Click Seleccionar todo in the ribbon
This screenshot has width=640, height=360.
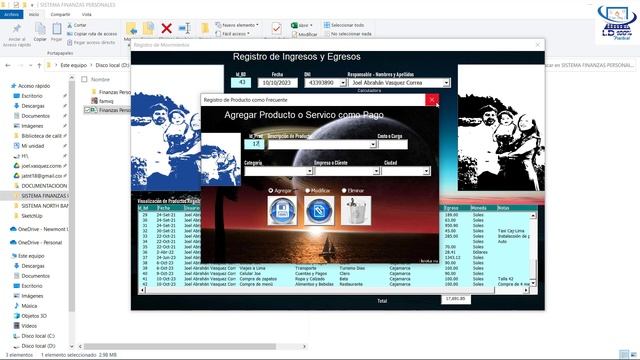[x=344, y=25]
